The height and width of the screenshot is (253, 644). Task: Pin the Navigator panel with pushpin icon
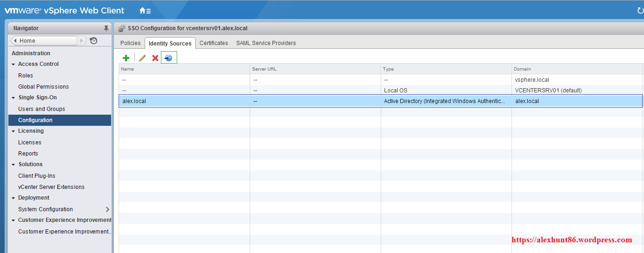pos(106,28)
